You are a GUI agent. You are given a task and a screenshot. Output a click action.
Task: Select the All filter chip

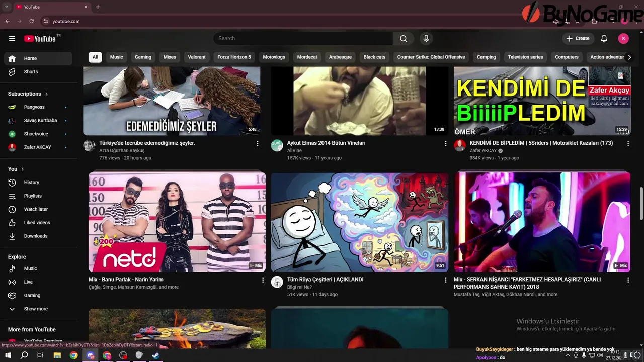point(95,57)
